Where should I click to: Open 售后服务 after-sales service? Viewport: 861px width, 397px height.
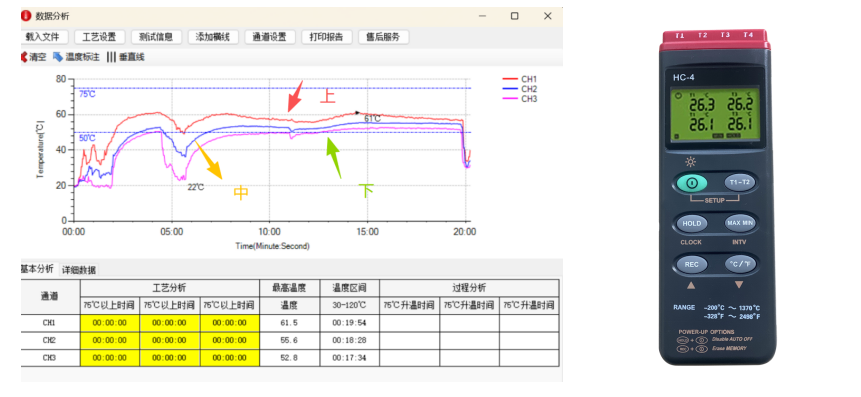(383, 37)
